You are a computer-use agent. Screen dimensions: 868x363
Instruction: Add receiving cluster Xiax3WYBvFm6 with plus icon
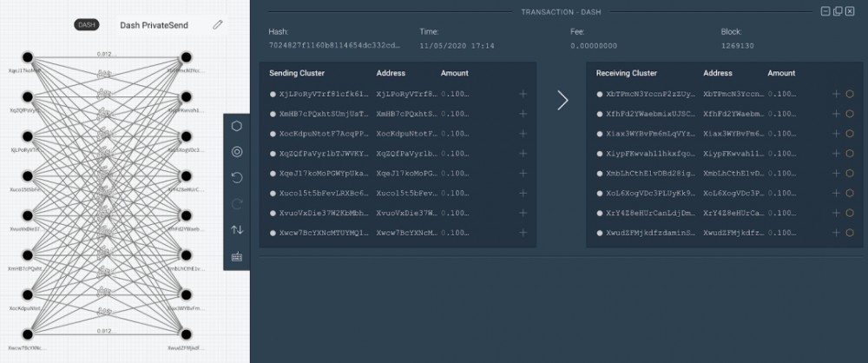coord(837,134)
